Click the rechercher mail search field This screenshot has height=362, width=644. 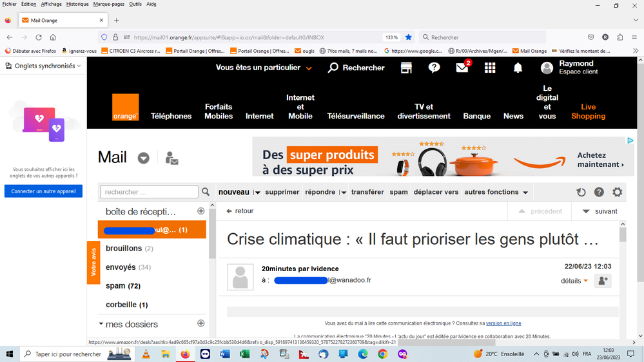(x=149, y=192)
